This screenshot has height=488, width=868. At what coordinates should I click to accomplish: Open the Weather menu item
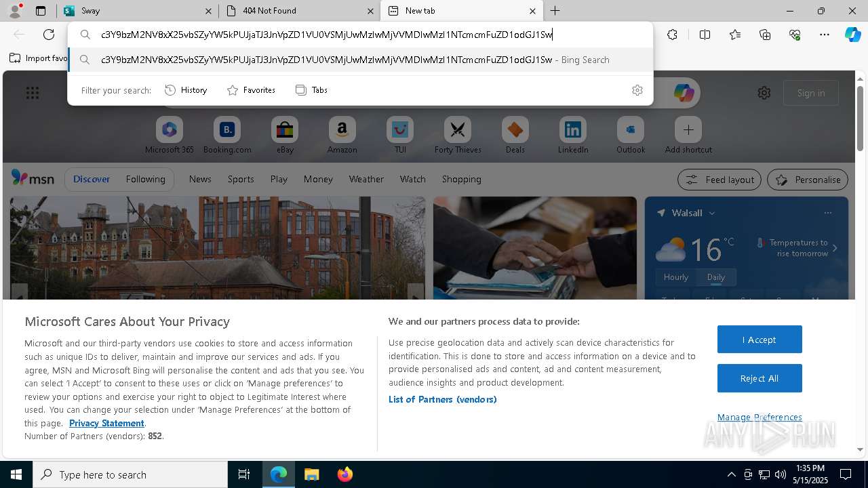(x=366, y=179)
